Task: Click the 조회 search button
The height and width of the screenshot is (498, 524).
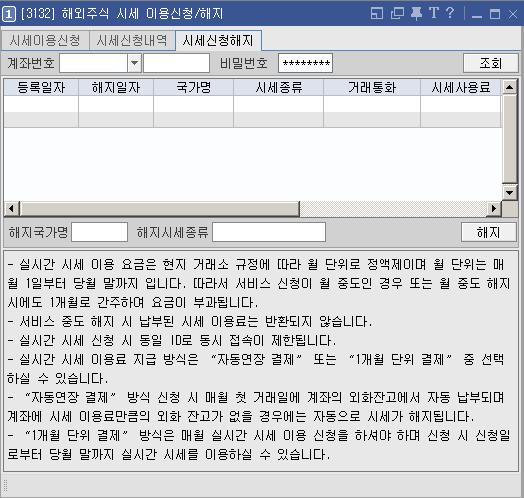Action: click(x=491, y=63)
